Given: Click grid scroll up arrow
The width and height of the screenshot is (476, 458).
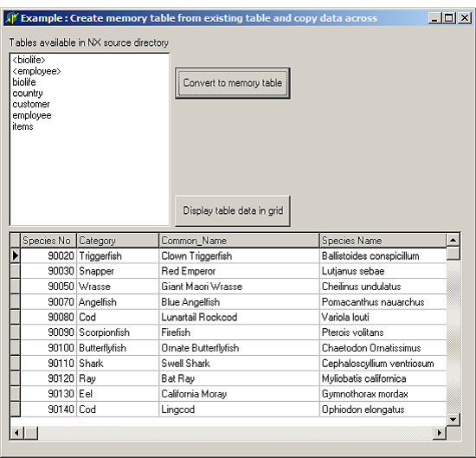Looking at the screenshot, I should point(453,240).
